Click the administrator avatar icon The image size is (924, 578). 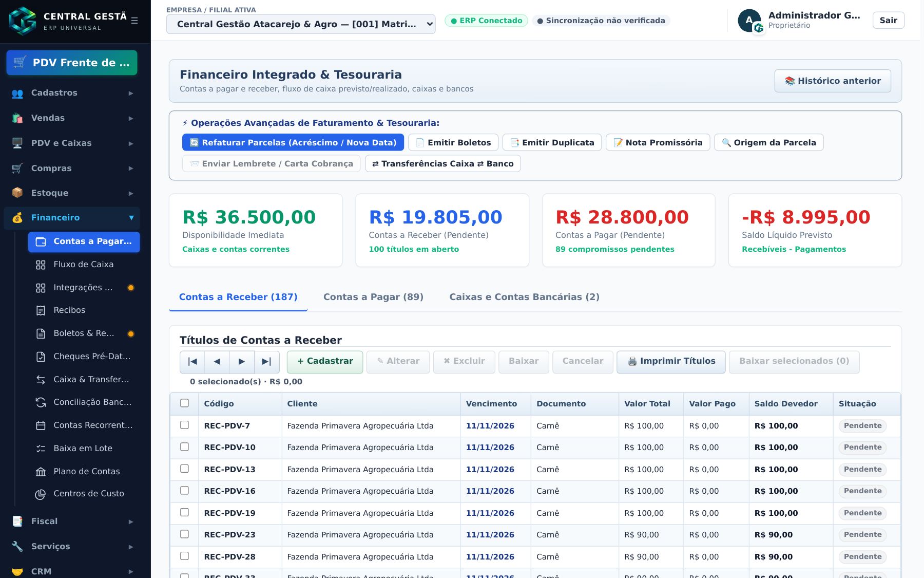coord(749,21)
